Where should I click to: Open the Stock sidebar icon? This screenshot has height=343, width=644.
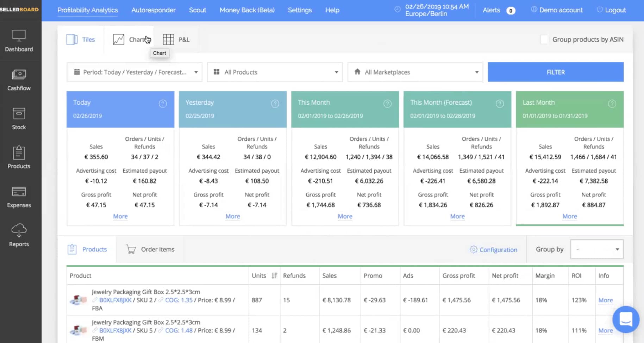click(x=19, y=114)
